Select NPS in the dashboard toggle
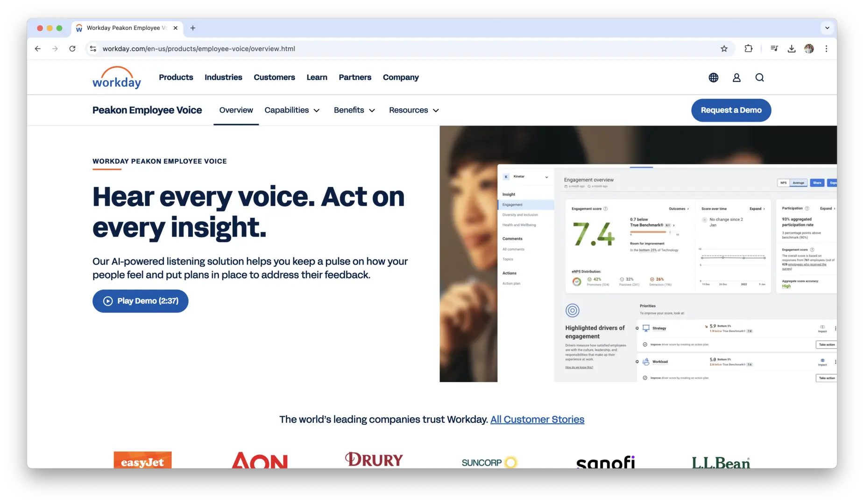This screenshot has width=864, height=504. (x=783, y=183)
